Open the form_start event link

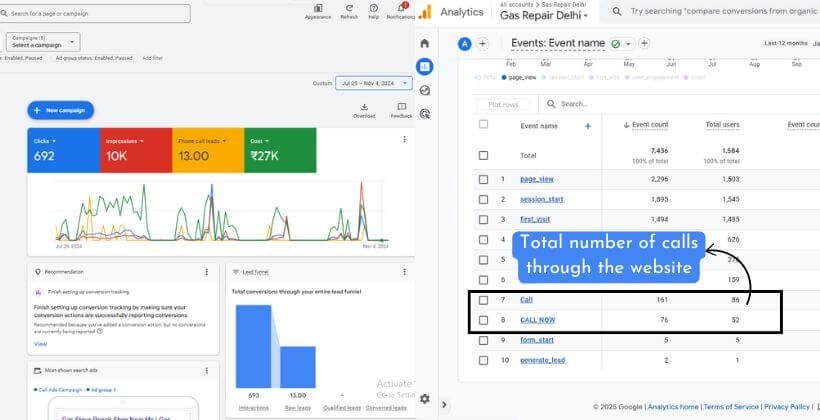pos(537,340)
